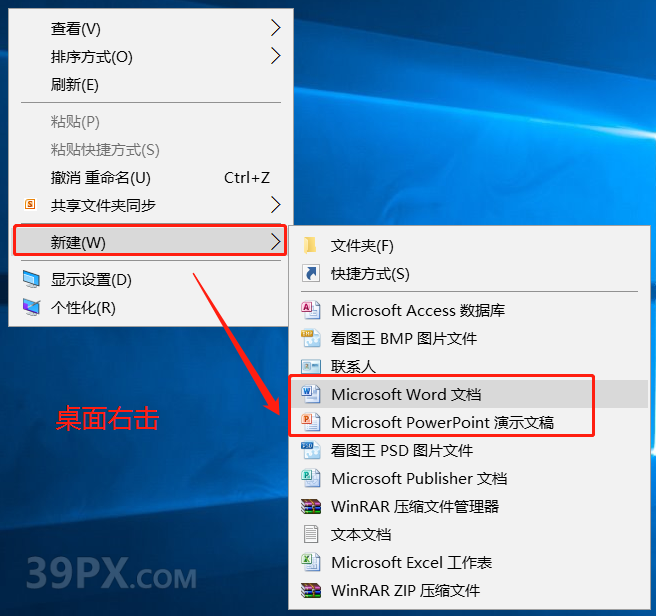Click the Microsoft Excel worksheet icon

pyautogui.click(x=311, y=562)
